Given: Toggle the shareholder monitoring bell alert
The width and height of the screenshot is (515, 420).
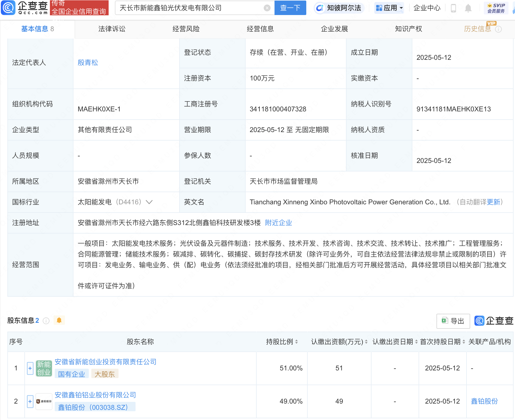Looking at the screenshot, I should pos(59,320).
